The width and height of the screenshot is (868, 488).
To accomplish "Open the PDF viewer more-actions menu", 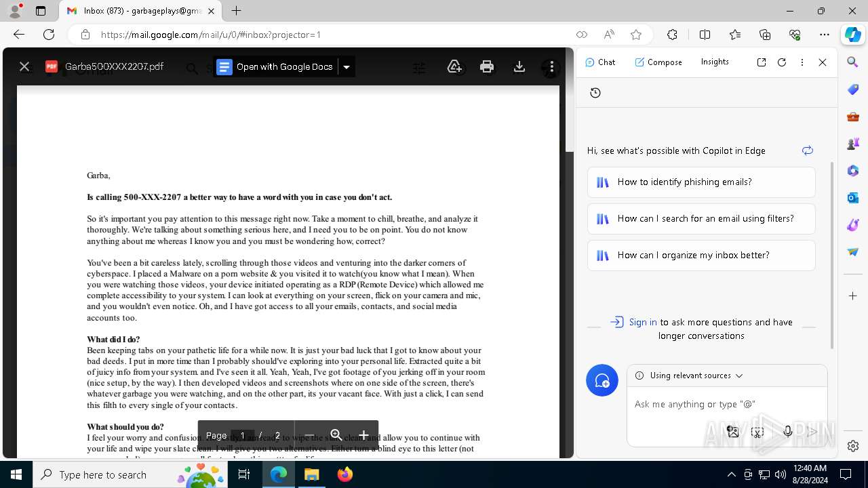I will coord(551,66).
